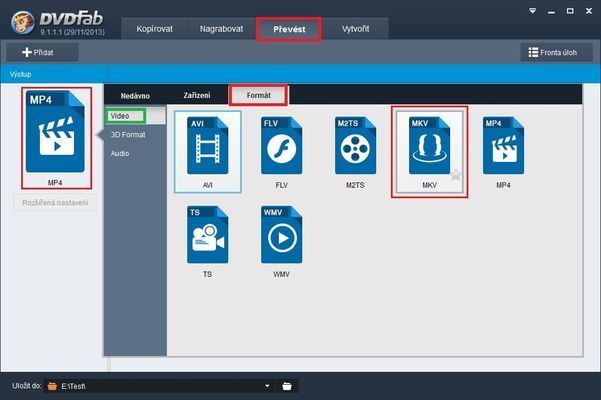Open the Fronta úloh task queue
Image resolution: width=601 pixels, height=400 pixels.
tap(557, 52)
